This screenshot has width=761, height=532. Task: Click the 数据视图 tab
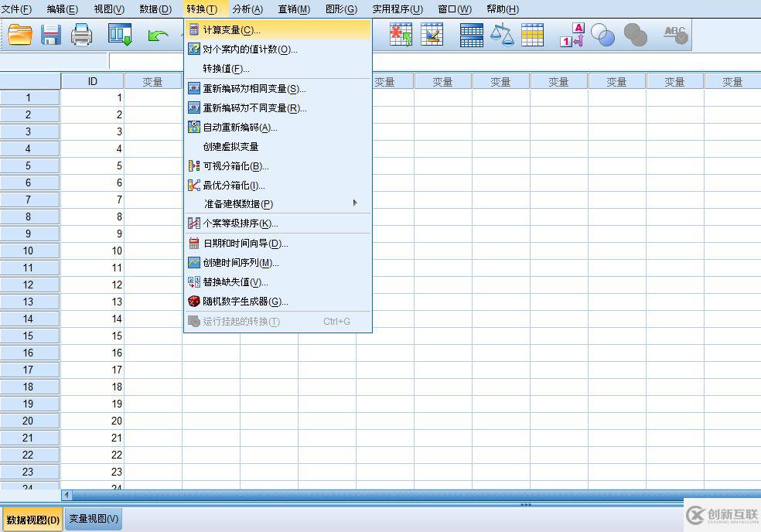pos(31,520)
